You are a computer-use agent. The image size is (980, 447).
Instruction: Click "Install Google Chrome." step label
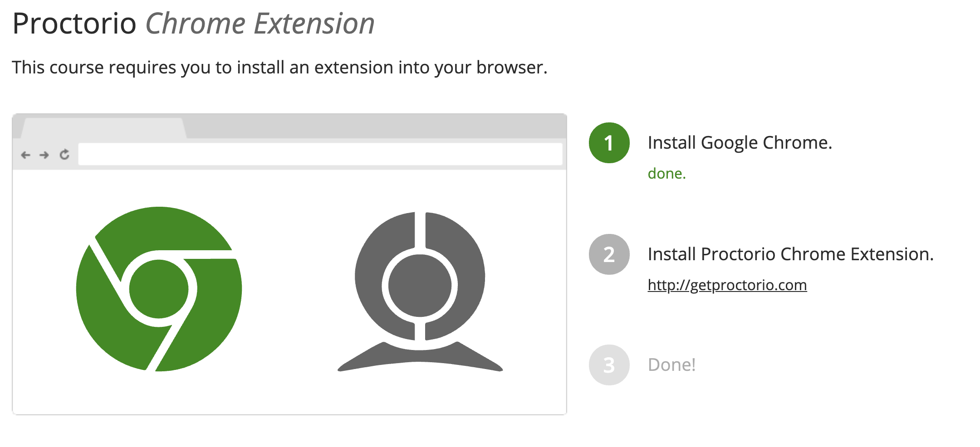click(x=740, y=143)
